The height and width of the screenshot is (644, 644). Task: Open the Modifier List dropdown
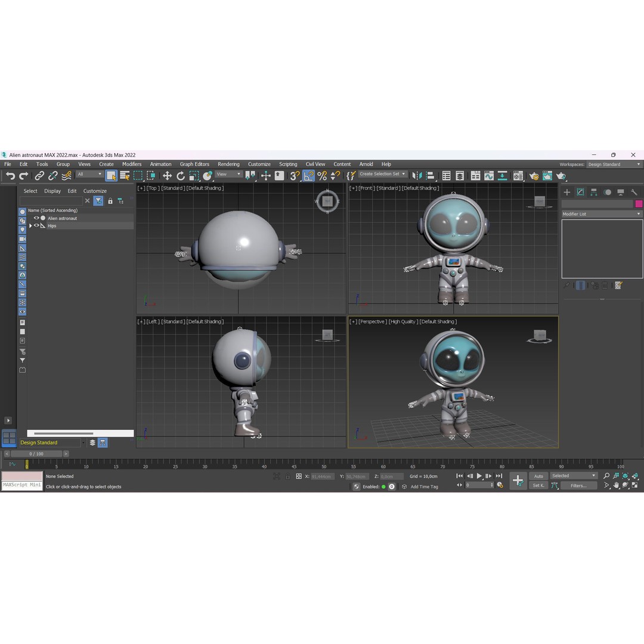pos(602,214)
